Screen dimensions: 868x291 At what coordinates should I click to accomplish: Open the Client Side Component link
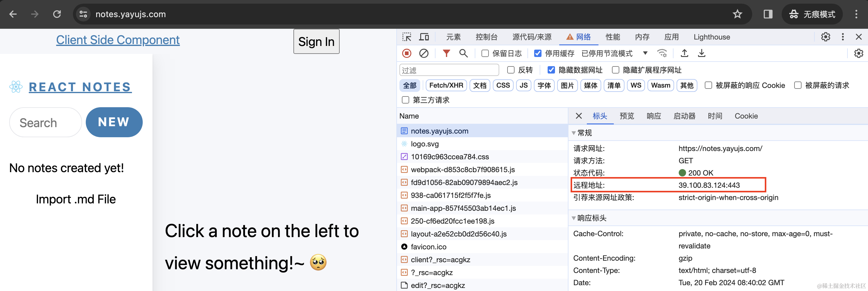pyautogui.click(x=118, y=40)
